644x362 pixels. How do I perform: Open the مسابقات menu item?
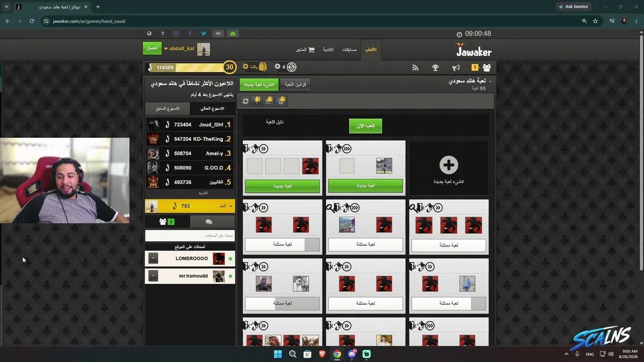(349, 50)
